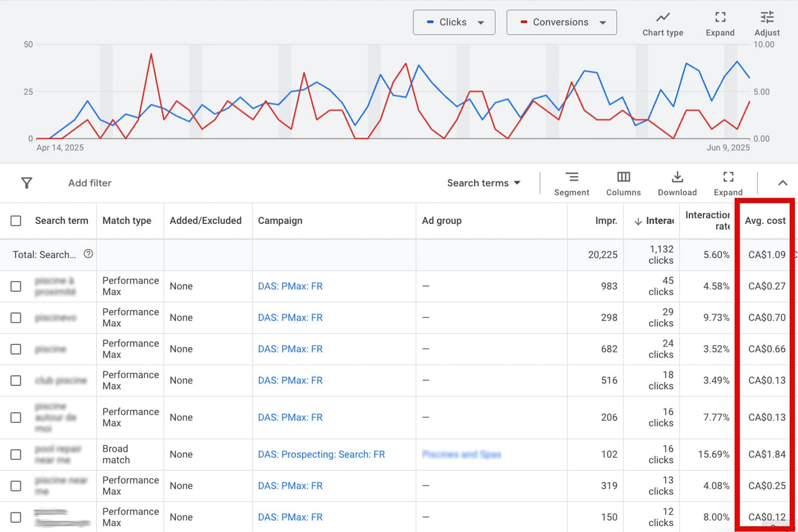The height and width of the screenshot is (532, 798).
Task: Open the Clicks metric dropdown
Action: (454, 22)
